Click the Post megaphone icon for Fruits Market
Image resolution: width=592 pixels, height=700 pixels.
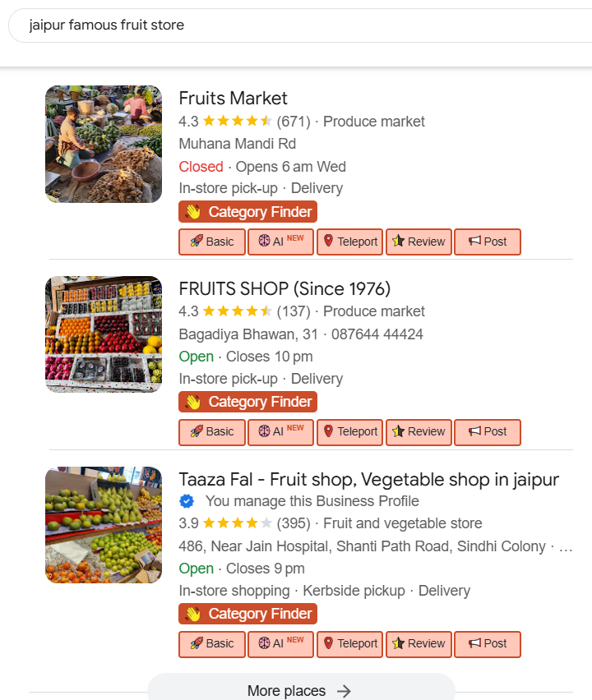pyautogui.click(x=474, y=242)
